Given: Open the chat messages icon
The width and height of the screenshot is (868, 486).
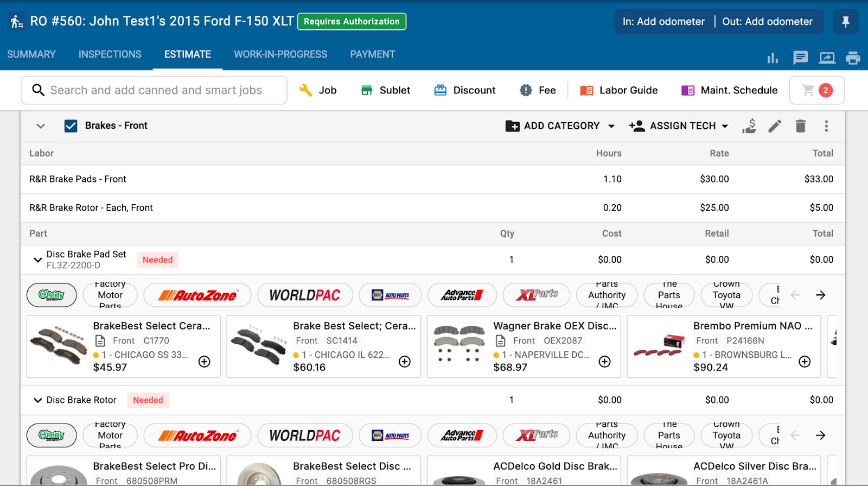Looking at the screenshot, I should [800, 58].
